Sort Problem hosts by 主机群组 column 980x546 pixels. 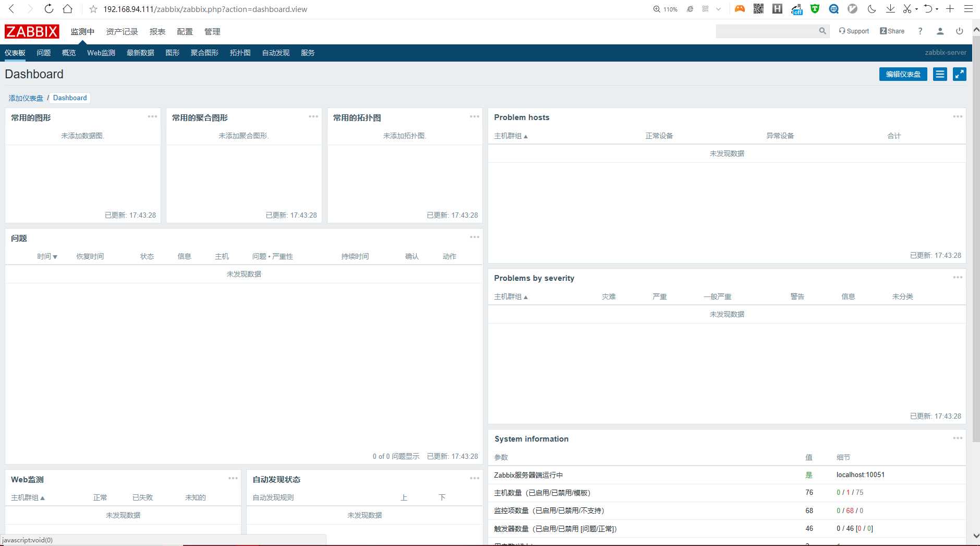(x=511, y=136)
